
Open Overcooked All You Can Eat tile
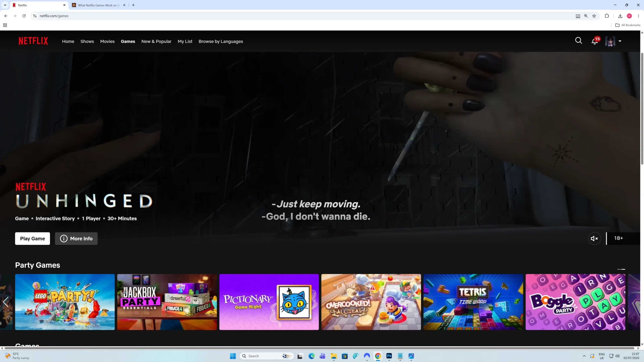pyautogui.click(x=371, y=302)
